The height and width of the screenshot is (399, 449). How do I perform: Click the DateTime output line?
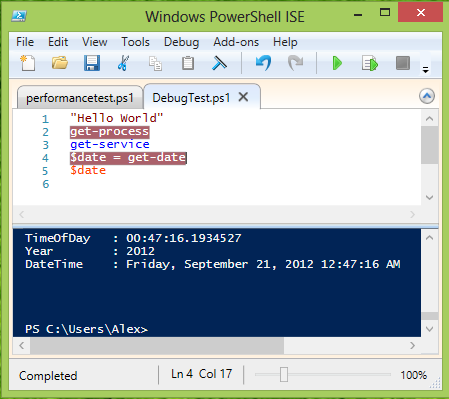pos(213,264)
